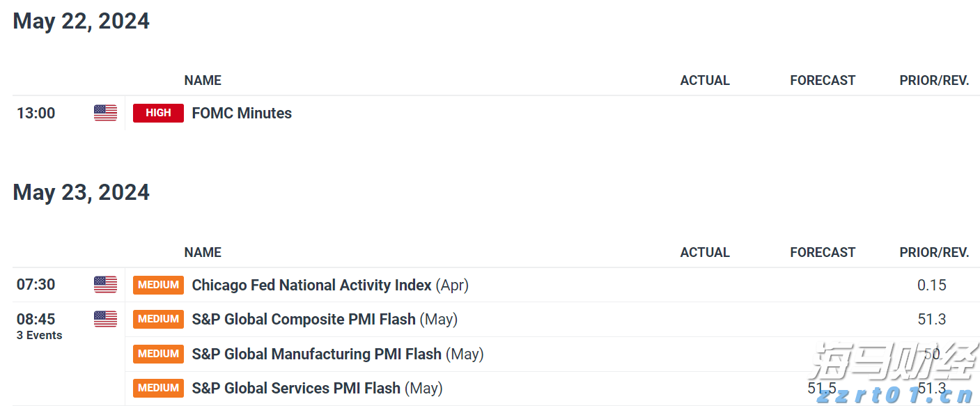Click the PRIOR/REV. header under May 23
The width and height of the screenshot is (980, 406).
pos(934,252)
